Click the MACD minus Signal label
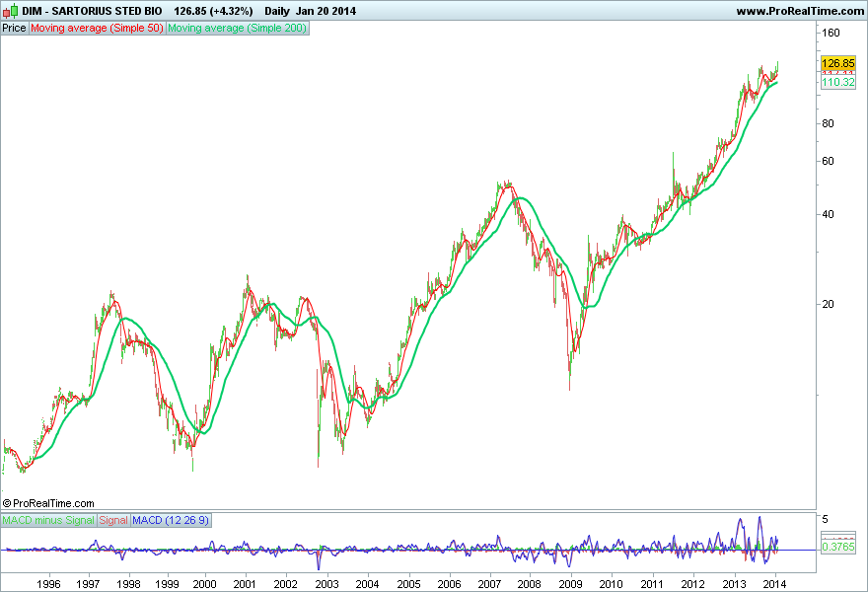 [x=48, y=520]
